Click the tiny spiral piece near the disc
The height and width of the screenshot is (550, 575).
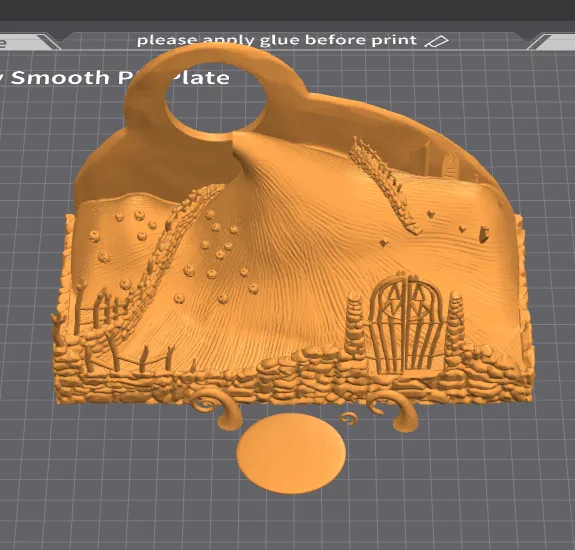coord(348,418)
